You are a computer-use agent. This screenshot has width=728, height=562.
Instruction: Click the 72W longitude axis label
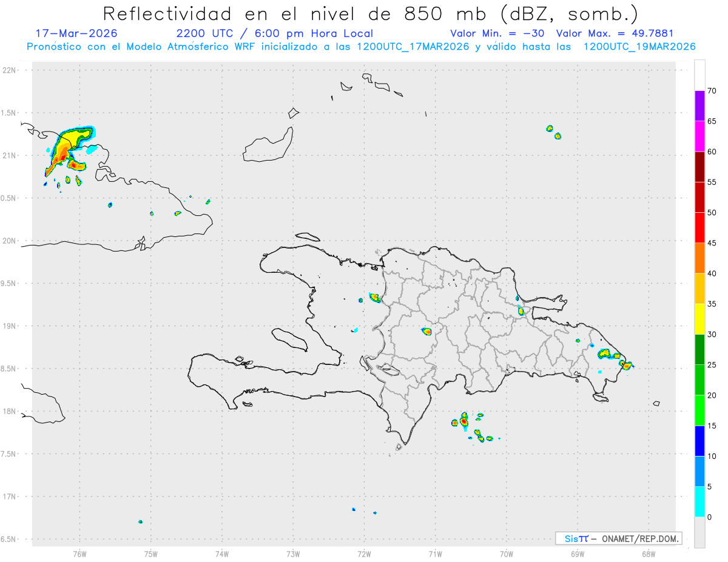(x=364, y=553)
